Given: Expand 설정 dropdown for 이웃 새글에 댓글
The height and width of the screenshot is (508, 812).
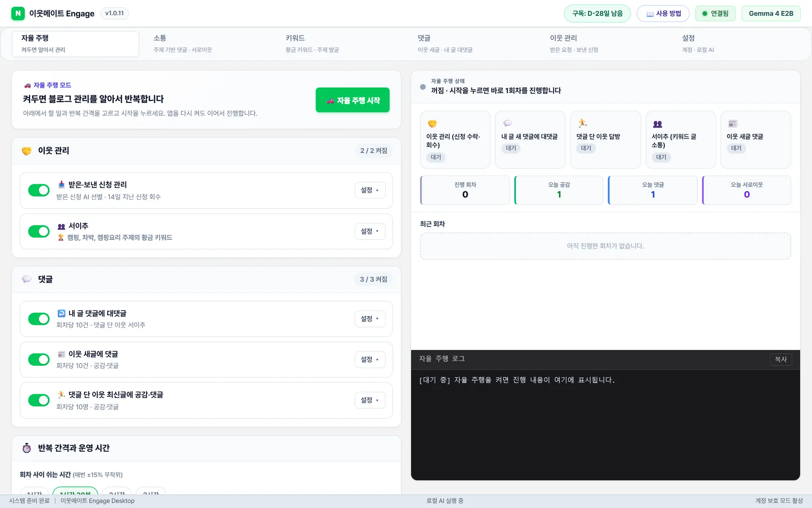Looking at the screenshot, I should (x=370, y=359).
